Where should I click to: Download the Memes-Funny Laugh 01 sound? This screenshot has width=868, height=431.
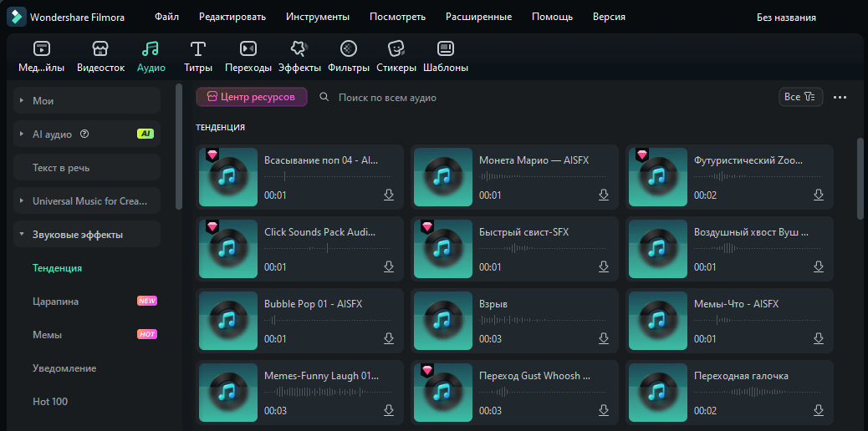click(x=389, y=410)
